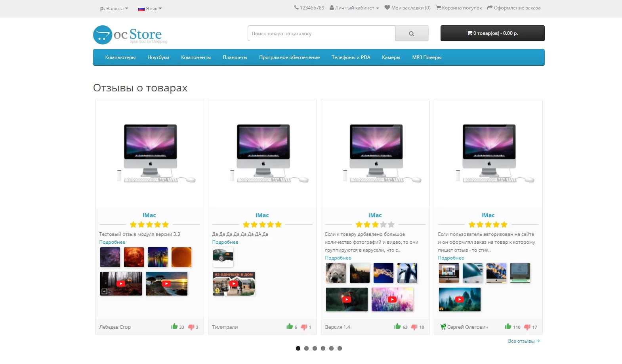This screenshot has width=622, height=364.
Task: Open MP3 Плееры menu item
Action: [427, 57]
